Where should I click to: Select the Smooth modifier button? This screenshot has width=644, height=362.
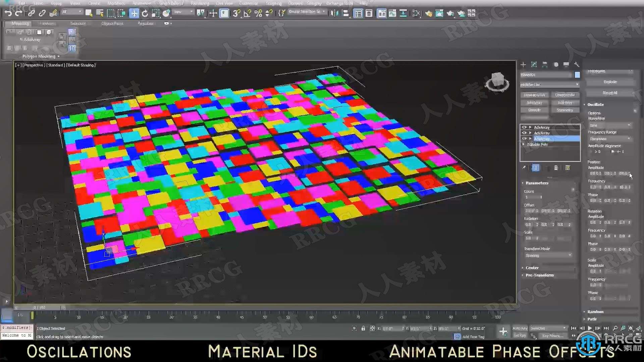(x=535, y=110)
